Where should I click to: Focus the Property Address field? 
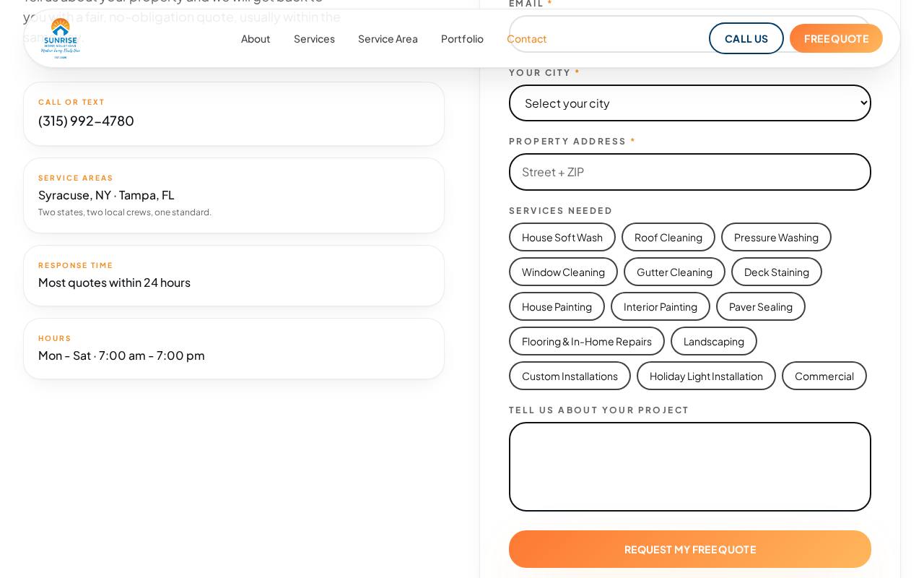click(x=690, y=172)
